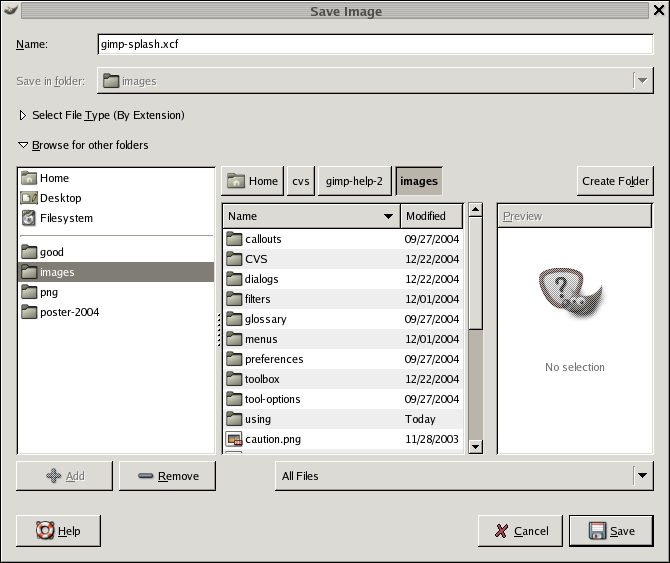This screenshot has height=563, width=670.
Task: Click the Create Folder button
Action: point(614,181)
